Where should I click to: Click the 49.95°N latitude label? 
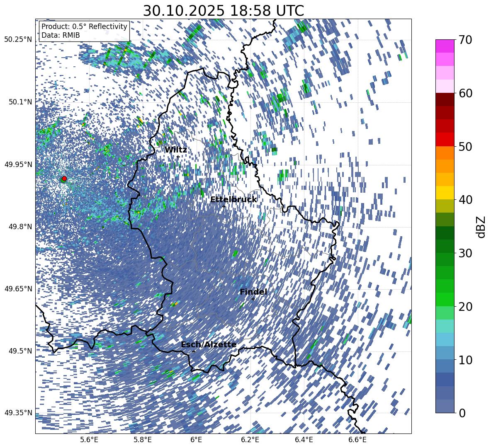pyautogui.click(x=18, y=164)
